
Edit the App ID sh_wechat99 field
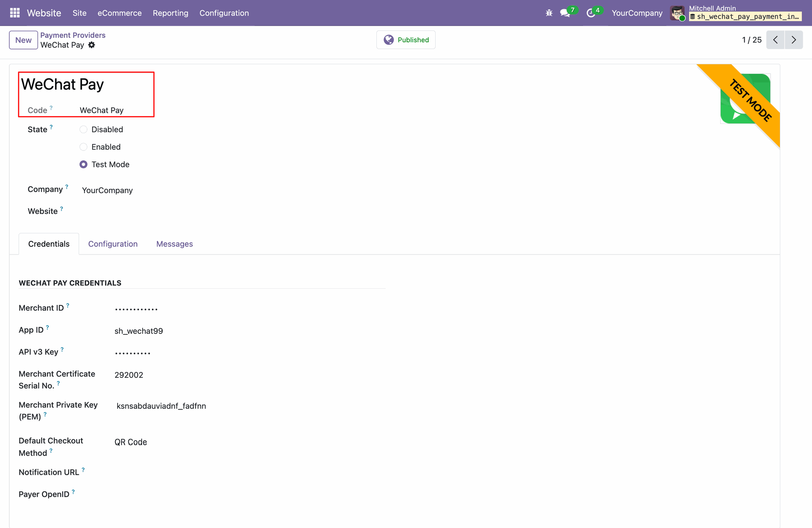pos(250,331)
